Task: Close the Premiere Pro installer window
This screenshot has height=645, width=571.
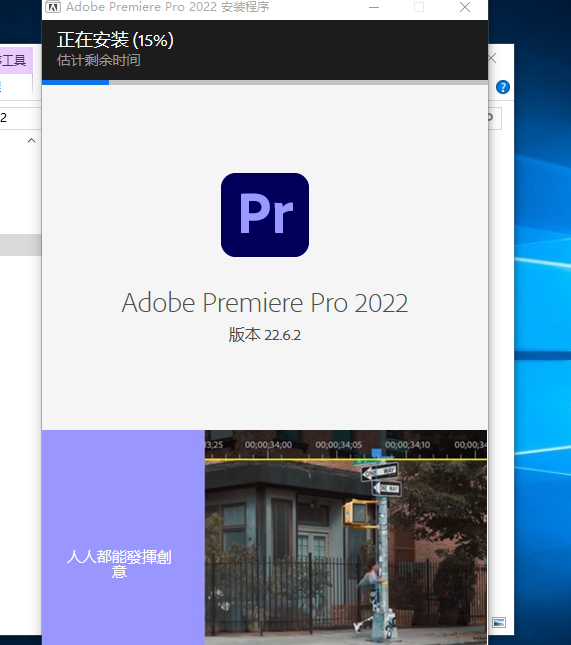Action: [465, 7]
